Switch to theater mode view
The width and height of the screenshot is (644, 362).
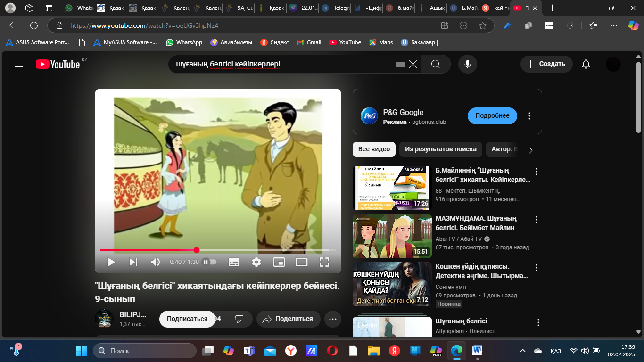302,262
